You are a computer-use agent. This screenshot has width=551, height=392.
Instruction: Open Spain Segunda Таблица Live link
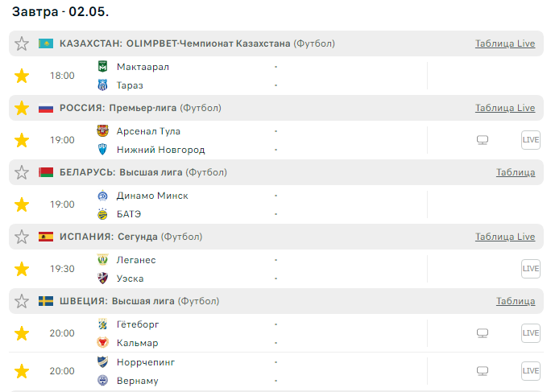pos(504,237)
